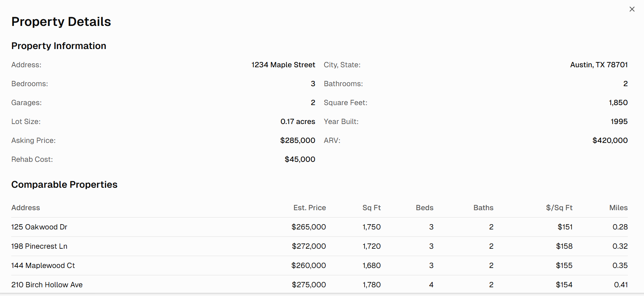This screenshot has height=296, width=644.
Task: Click the 125 Oakwood Dr comparable row
Action: pyautogui.click(x=39, y=227)
